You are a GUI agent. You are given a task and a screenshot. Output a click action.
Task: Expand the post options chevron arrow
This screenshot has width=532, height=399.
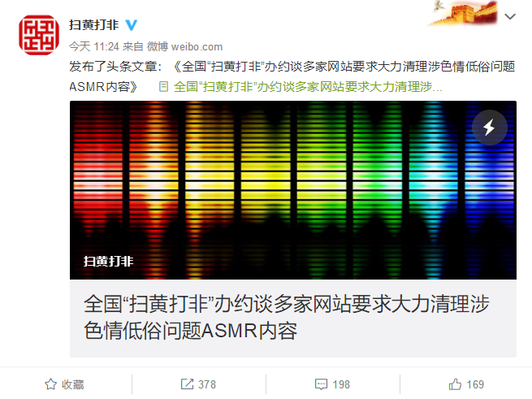[x=510, y=16]
